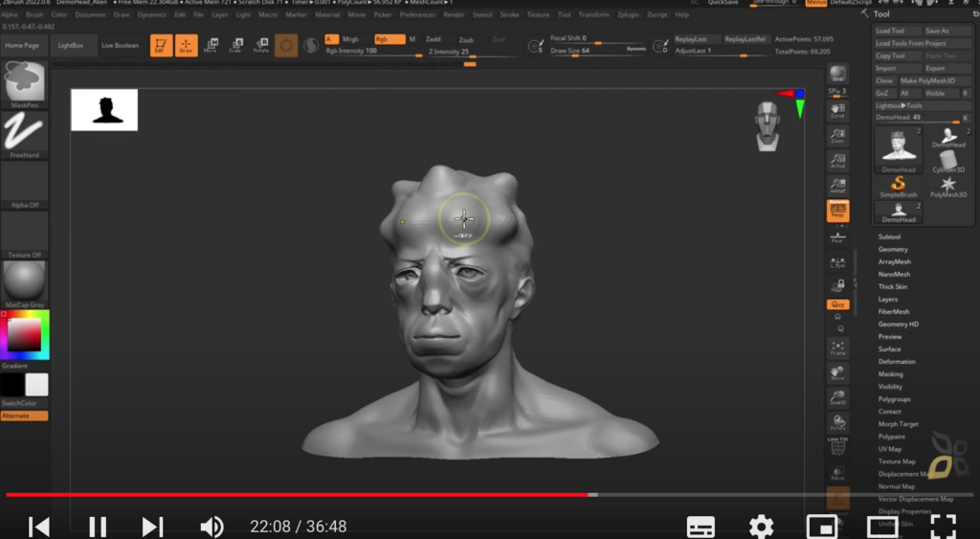980x539 pixels.
Task: Click the Actual size icon
Action: (837, 161)
